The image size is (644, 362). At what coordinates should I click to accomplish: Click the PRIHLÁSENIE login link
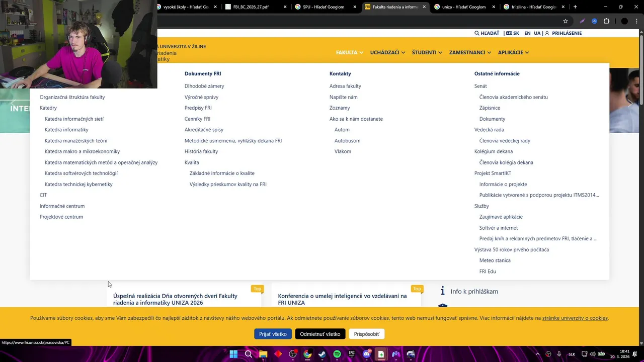(x=567, y=33)
